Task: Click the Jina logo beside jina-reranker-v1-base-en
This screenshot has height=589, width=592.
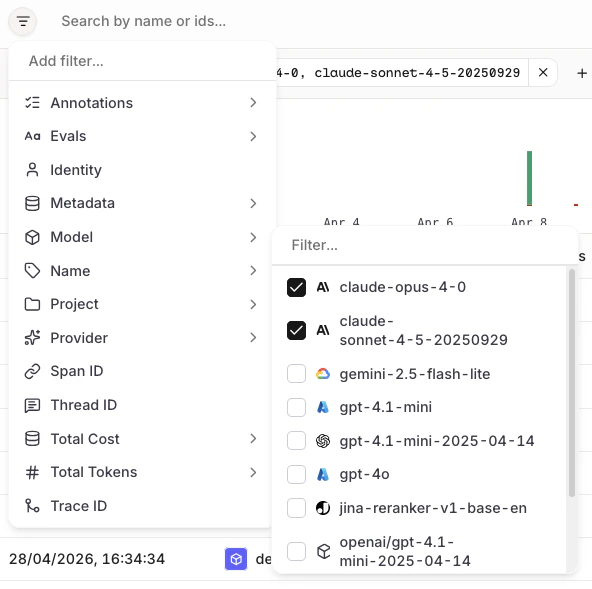Action: point(323,508)
